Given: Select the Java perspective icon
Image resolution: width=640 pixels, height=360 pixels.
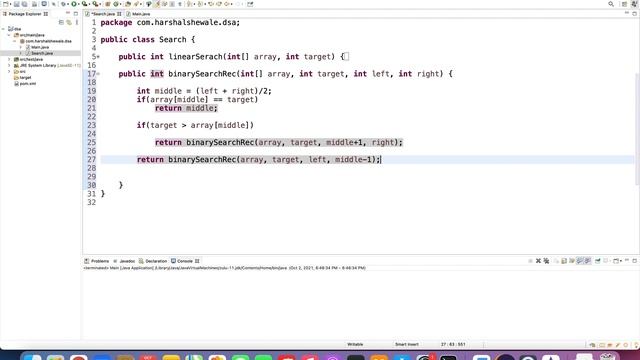Looking at the screenshot, I should [x=635, y=4].
